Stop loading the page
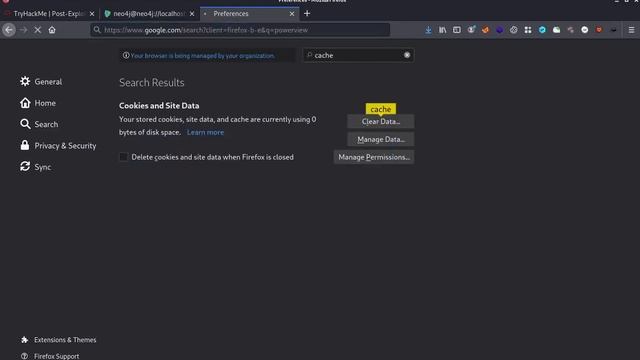 click(x=38, y=30)
